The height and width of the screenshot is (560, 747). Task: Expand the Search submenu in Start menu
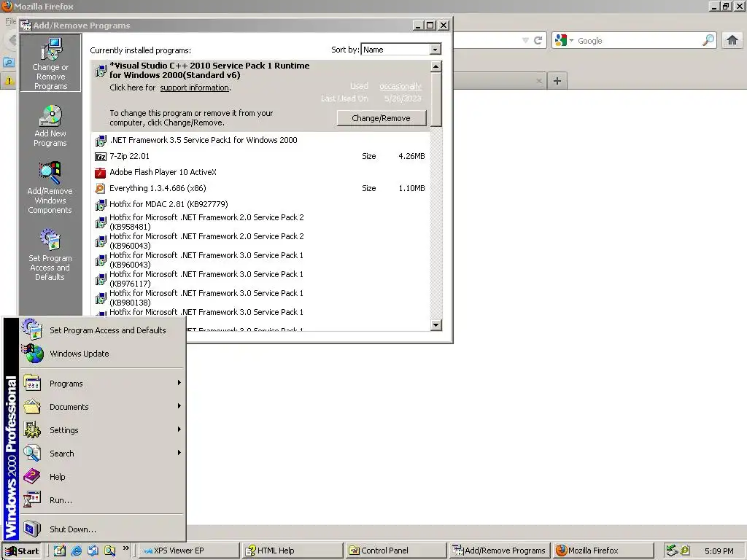tap(179, 453)
